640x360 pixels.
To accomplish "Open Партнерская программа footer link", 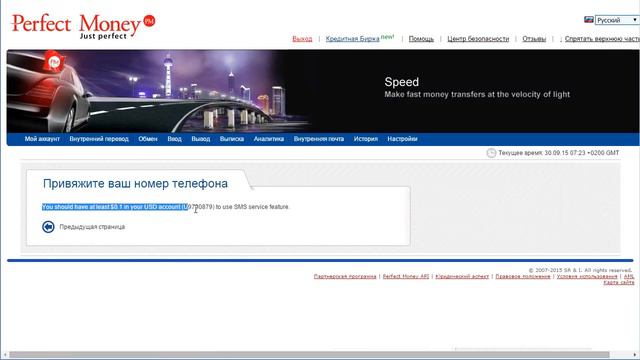I will [345, 276].
